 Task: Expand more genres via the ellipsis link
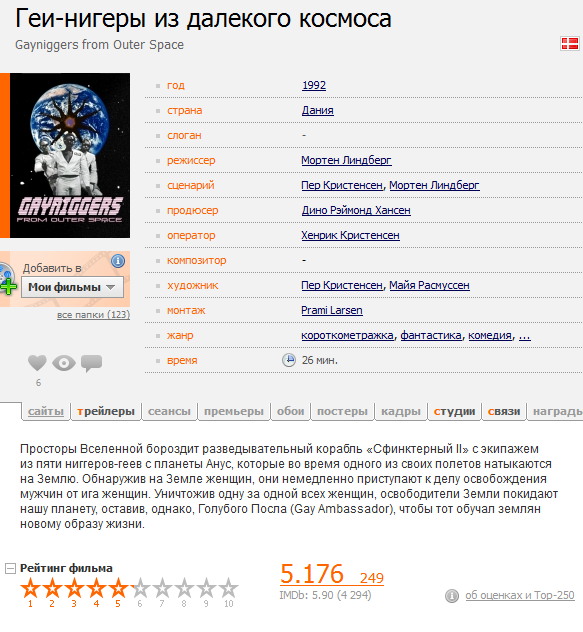click(525, 335)
